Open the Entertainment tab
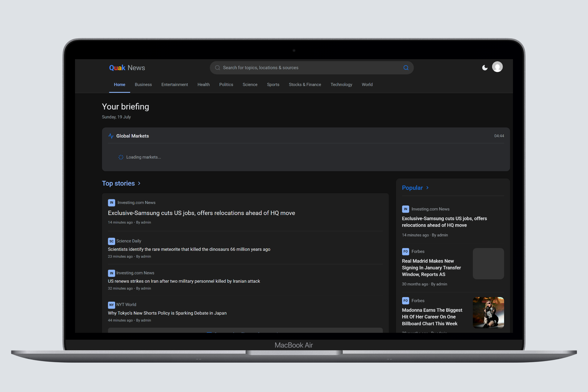 click(x=175, y=85)
